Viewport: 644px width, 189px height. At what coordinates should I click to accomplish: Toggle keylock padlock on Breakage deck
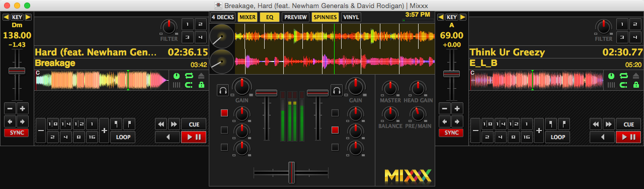tap(201, 85)
